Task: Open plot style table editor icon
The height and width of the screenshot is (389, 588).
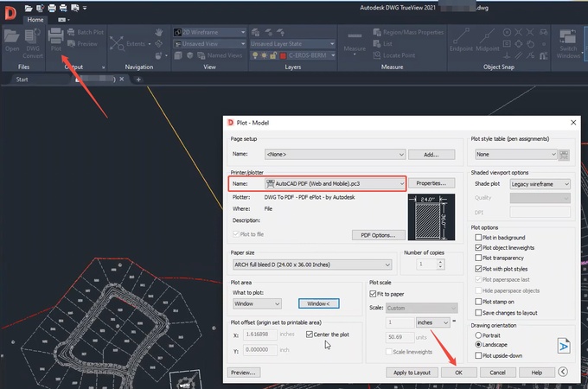Action: 564,155
